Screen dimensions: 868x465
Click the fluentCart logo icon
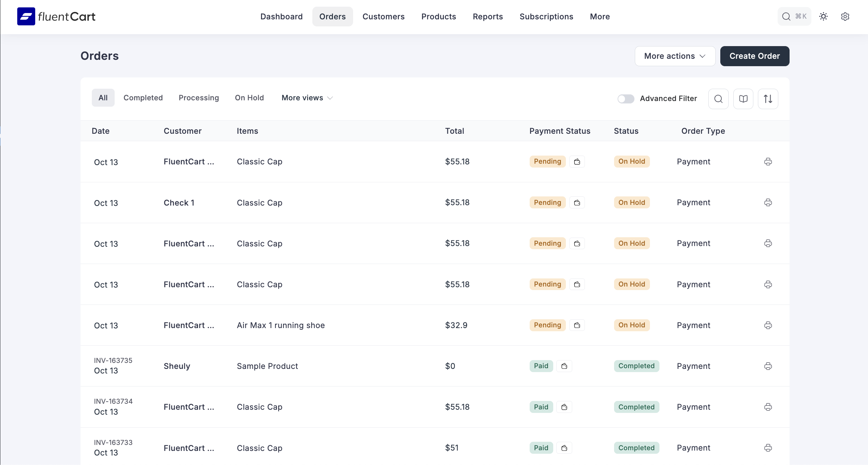point(26,17)
